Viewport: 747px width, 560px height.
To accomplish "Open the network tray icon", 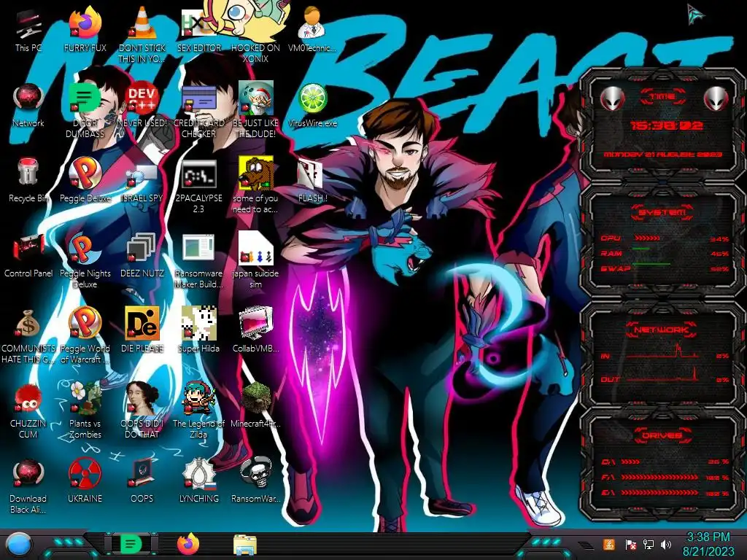I will point(649,545).
